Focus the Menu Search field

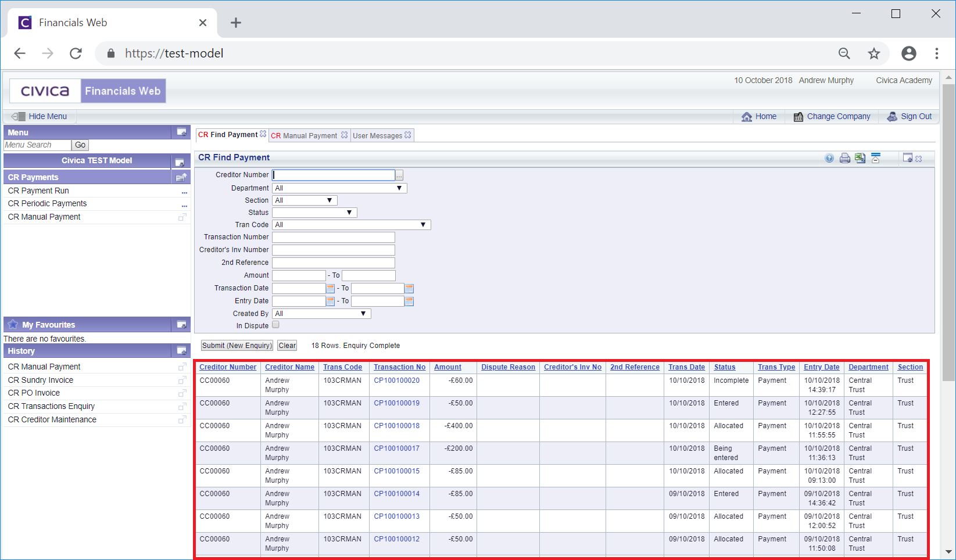coord(37,145)
